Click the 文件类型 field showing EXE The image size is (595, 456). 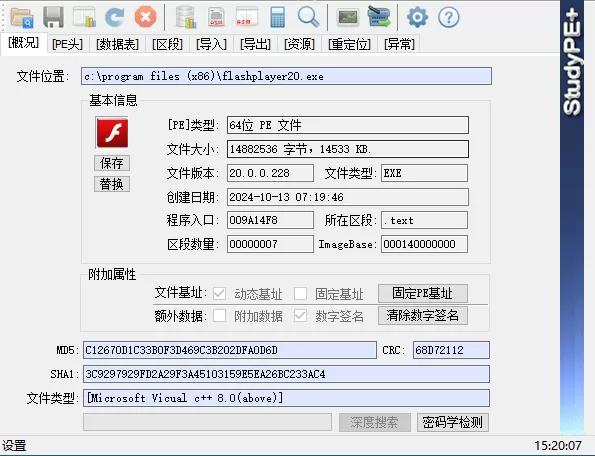pos(424,173)
